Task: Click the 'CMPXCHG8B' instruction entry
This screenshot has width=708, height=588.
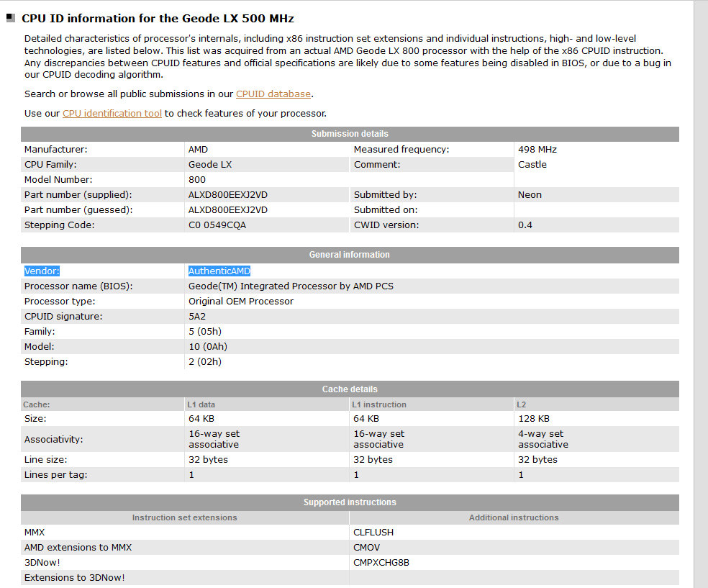Action: pyautogui.click(x=381, y=563)
